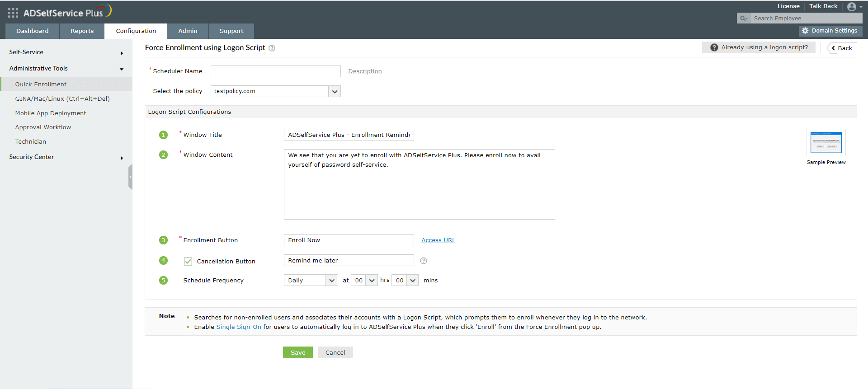Open the Admin tab
Viewport: 868px width, 389px height.
188,31
